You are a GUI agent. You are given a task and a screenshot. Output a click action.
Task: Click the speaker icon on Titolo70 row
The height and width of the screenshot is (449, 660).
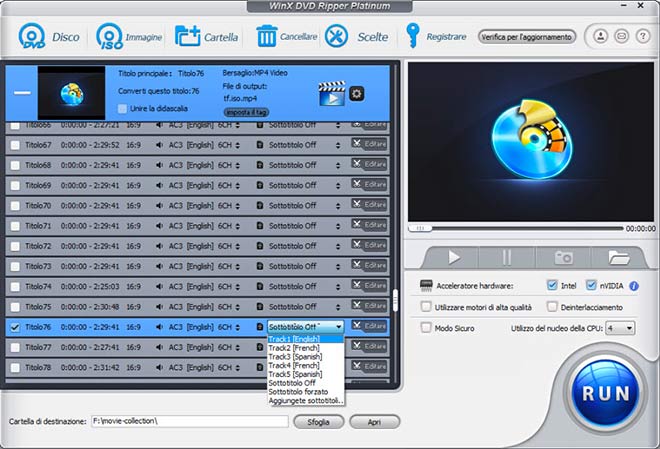pos(160,205)
